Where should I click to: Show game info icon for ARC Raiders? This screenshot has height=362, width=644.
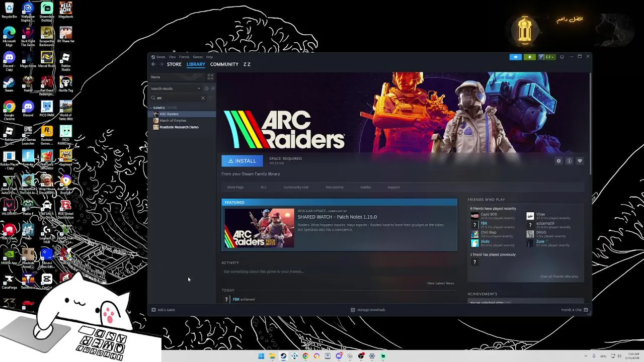569,161
